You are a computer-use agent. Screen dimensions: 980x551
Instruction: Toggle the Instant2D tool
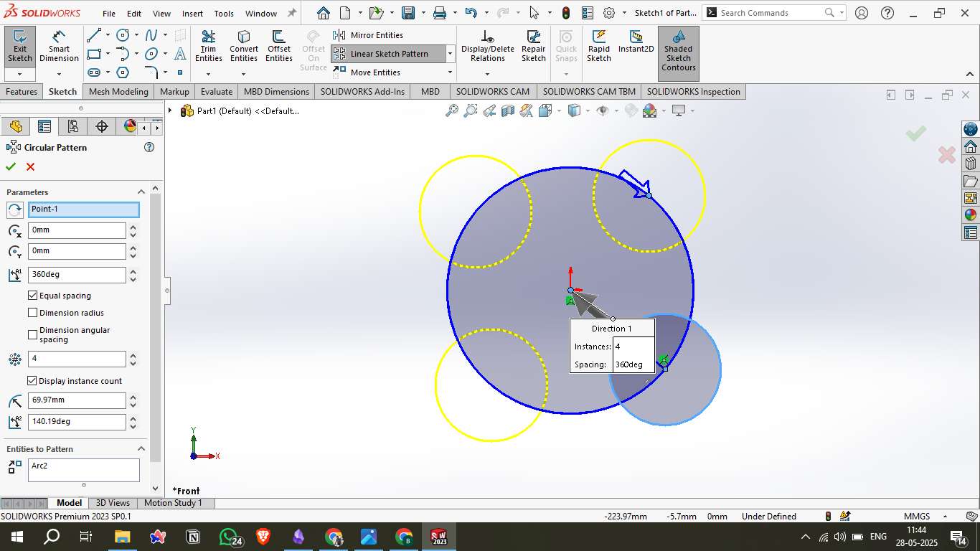point(636,42)
